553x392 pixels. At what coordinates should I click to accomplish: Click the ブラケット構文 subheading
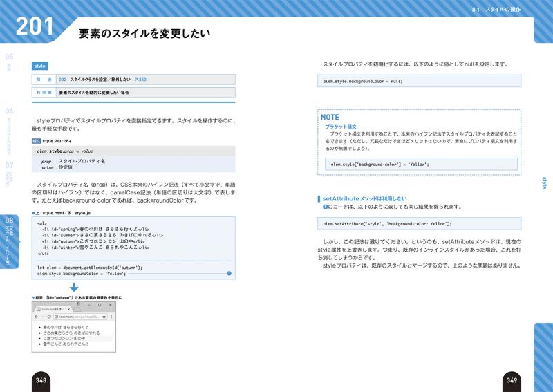pyautogui.click(x=340, y=127)
